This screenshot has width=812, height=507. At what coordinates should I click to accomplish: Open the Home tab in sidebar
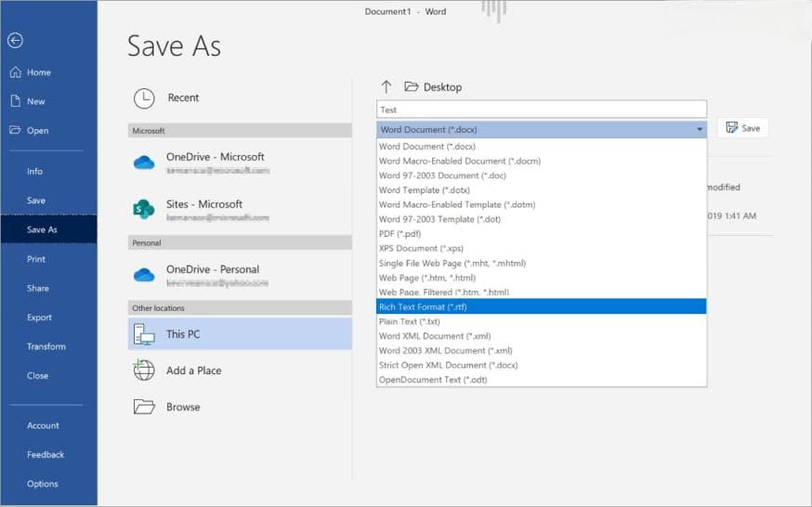pyautogui.click(x=48, y=71)
